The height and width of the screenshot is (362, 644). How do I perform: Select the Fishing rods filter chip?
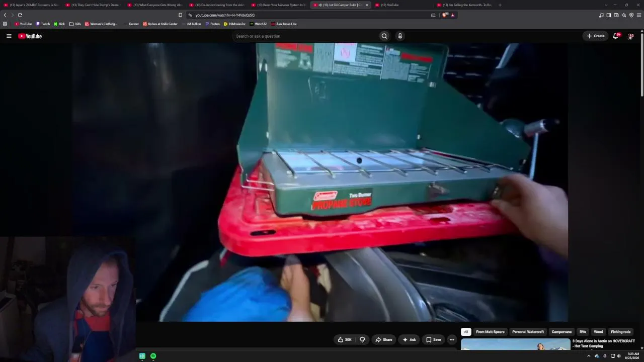pos(620,332)
